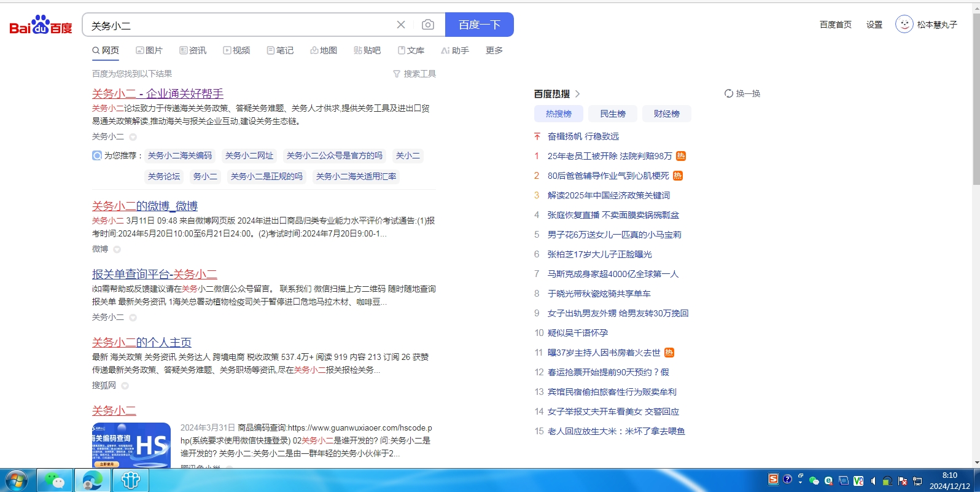980x492 pixels.
Task: Click suggestion 关务小二公众号是官方的吗
Action: [x=335, y=156]
